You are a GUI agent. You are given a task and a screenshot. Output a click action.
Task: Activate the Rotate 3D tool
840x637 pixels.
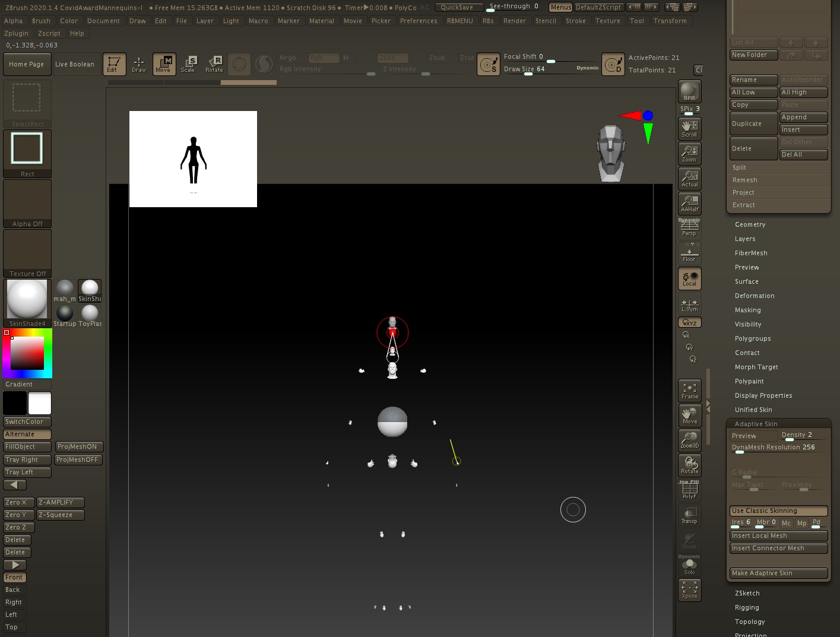click(689, 465)
